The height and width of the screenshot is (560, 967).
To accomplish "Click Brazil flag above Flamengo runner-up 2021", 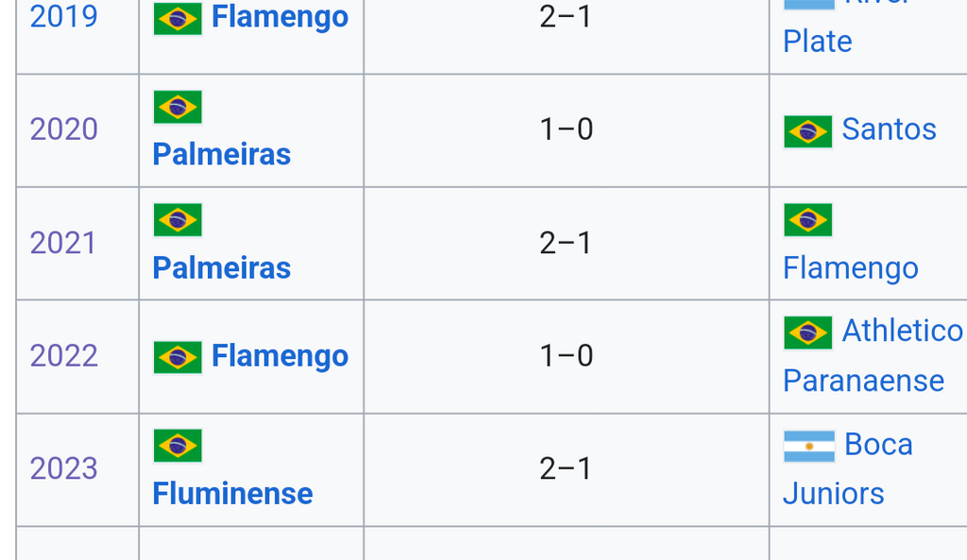I will coord(808,220).
